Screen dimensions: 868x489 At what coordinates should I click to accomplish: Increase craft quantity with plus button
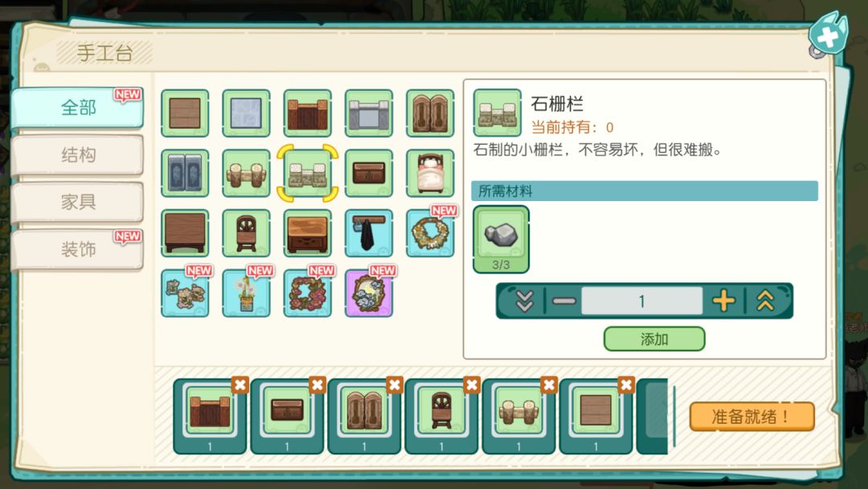[723, 301]
